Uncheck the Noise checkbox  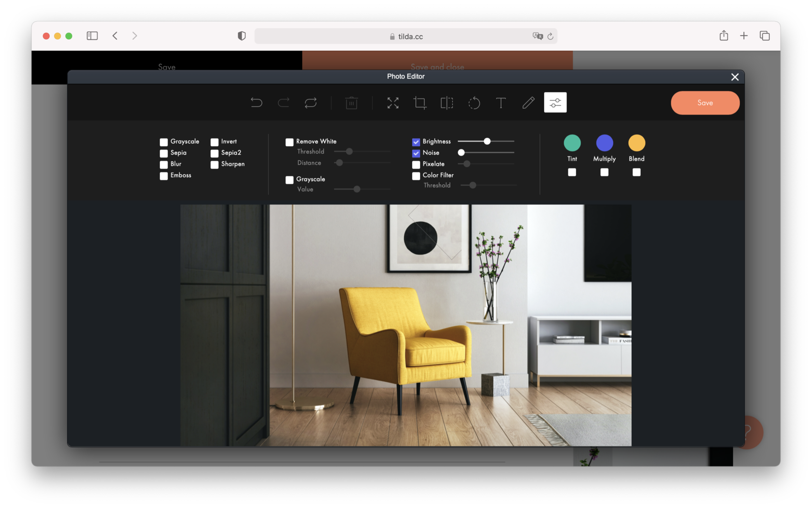pos(416,153)
